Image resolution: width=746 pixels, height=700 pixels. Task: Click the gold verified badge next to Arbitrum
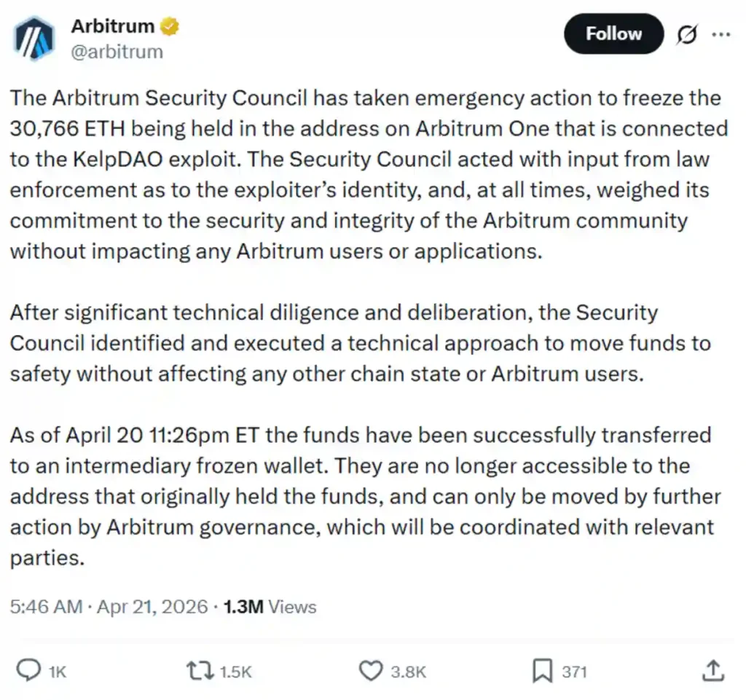tap(169, 25)
